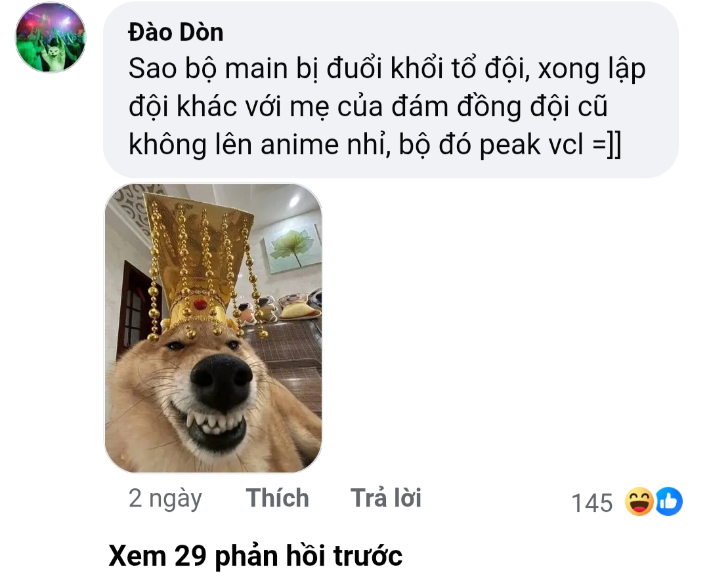Click the Haha reaction emoji icon
Screen dimensions: 709x588
pyautogui.click(x=639, y=501)
